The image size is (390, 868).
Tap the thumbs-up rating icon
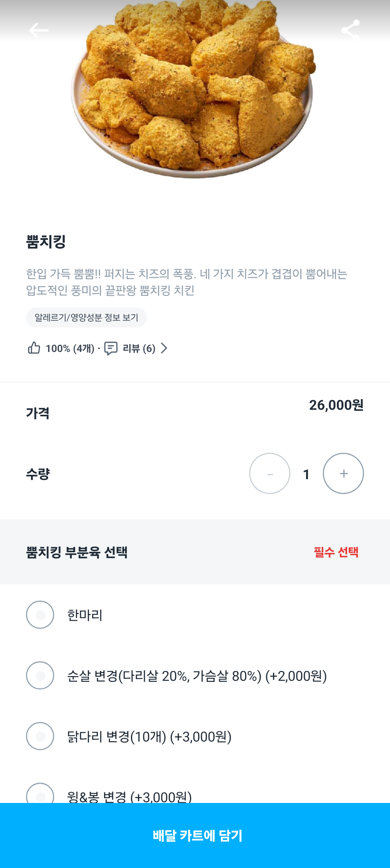[34, 348]
